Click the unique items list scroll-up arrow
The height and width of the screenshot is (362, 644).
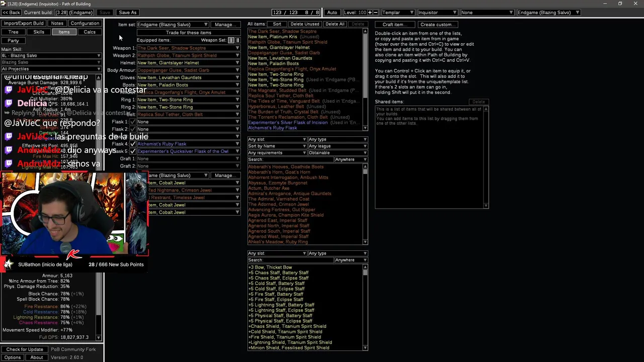[x=365, y=166]
